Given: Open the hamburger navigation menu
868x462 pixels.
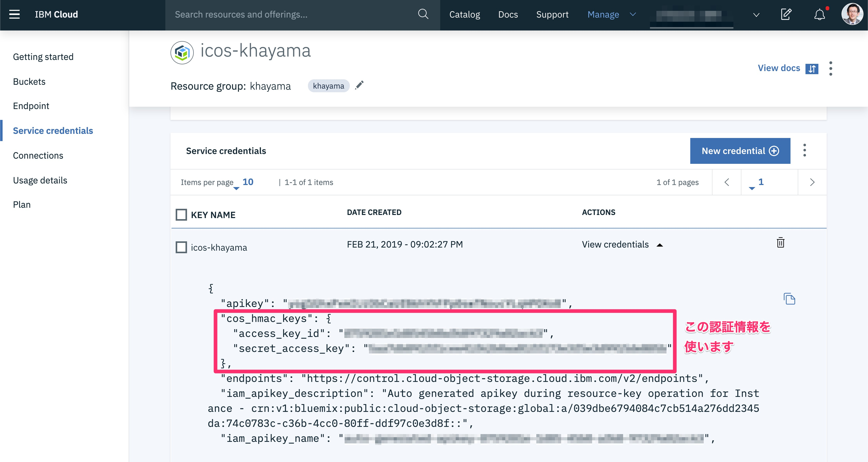Looking at the screenshot, I should (14, 14).
